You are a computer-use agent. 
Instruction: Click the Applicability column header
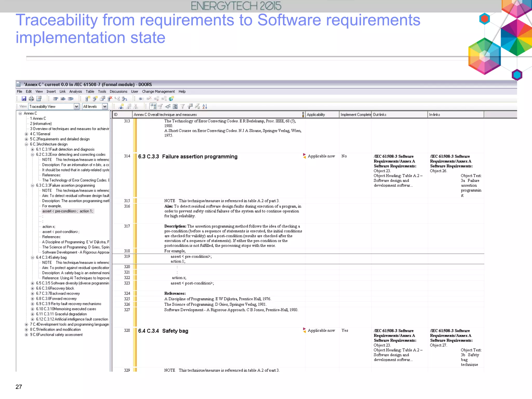(x=322, y=115)
